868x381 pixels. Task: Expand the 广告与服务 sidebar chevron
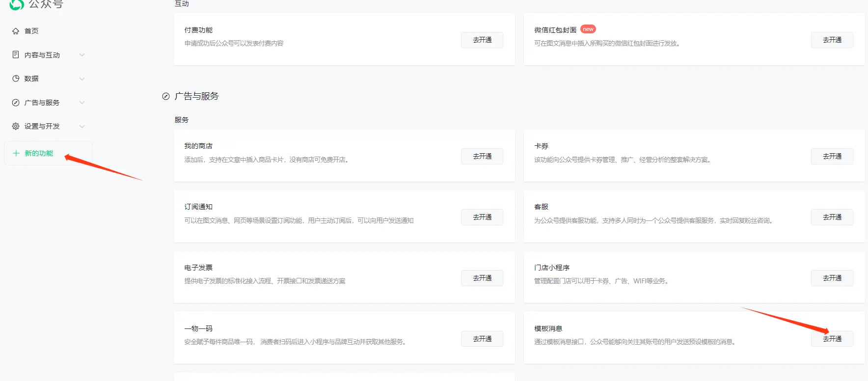coord(82,103)
